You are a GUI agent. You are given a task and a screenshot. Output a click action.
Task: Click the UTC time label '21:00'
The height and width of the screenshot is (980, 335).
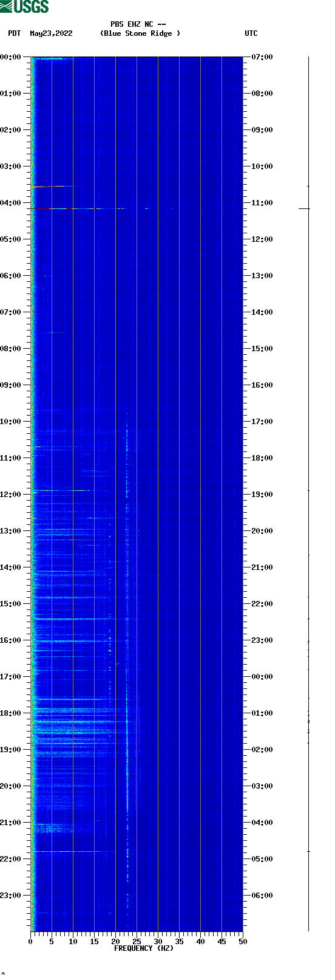click(x=262, y=567)
